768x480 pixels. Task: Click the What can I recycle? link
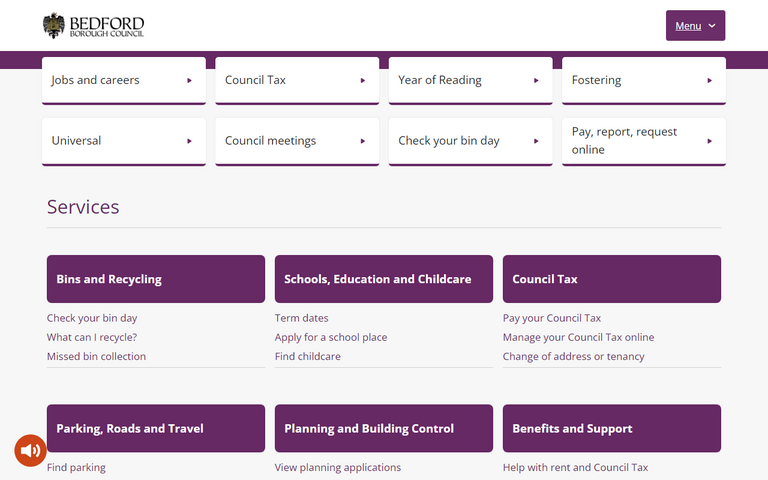tap(92, 337)
